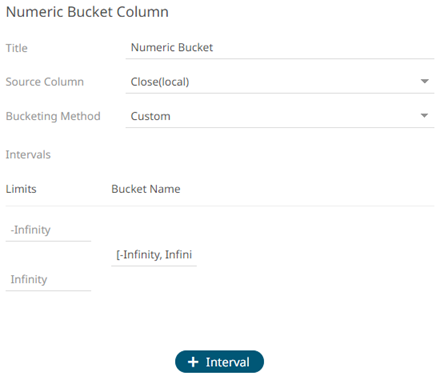Viewport: 436px width, 380px height.
Task: Click the Bucket Name column header
Action: coord(146,189)
